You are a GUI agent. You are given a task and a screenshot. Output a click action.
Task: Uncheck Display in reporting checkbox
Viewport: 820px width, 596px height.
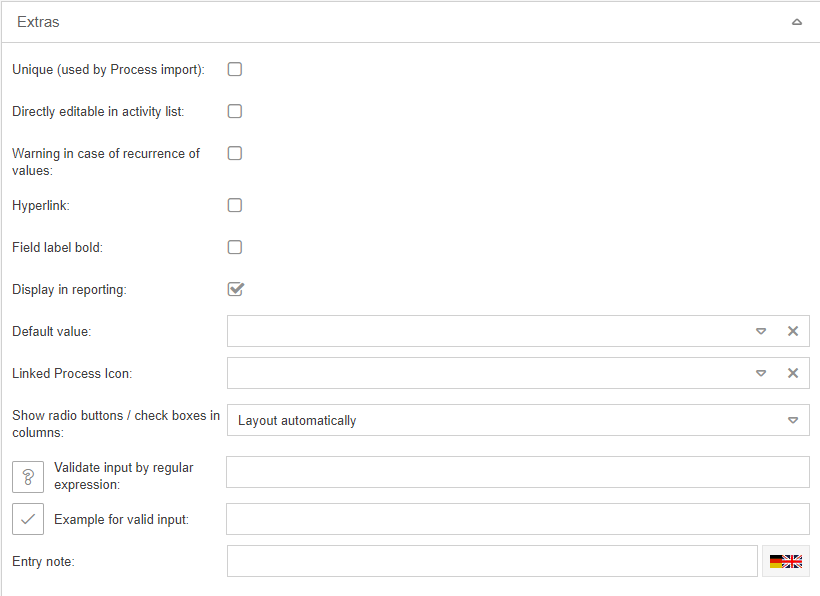coord(235,290)
